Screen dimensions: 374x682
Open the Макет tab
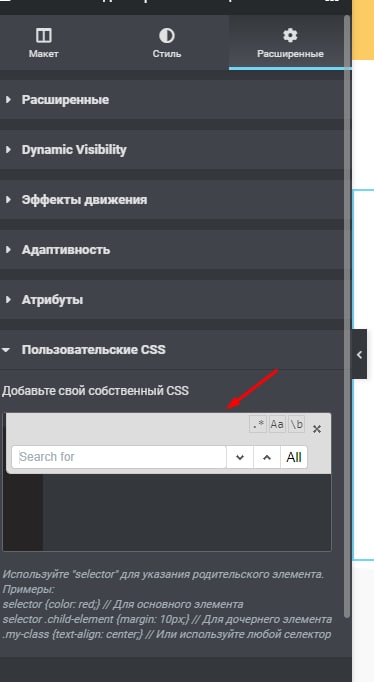[x=43, y=43]
